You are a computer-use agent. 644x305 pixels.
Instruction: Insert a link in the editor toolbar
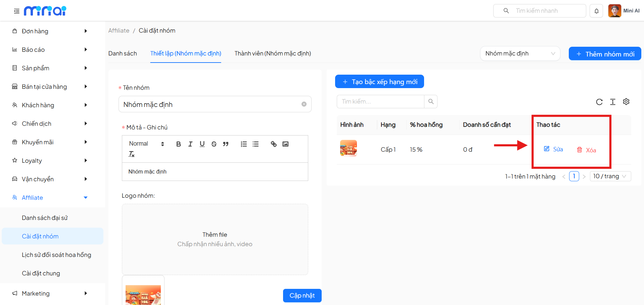tap(274, 144)
